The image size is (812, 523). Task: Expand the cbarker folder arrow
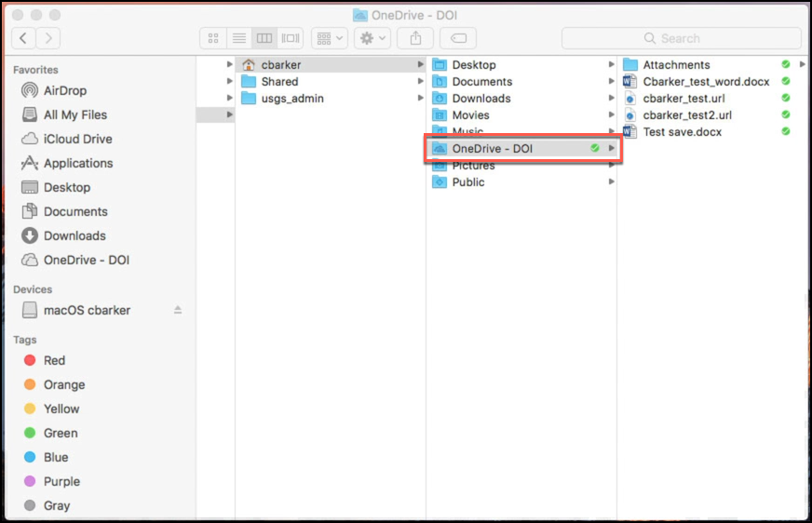pyautogui.click(x=421, y=64)
